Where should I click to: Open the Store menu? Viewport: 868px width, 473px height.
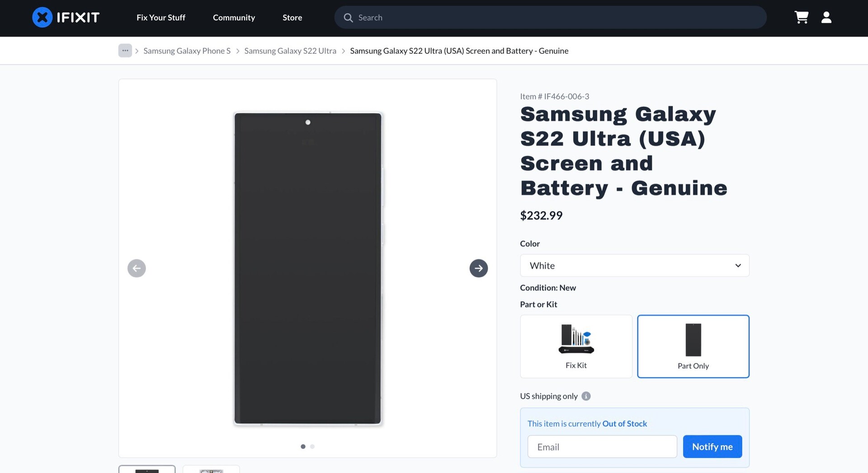click(292, 18)
